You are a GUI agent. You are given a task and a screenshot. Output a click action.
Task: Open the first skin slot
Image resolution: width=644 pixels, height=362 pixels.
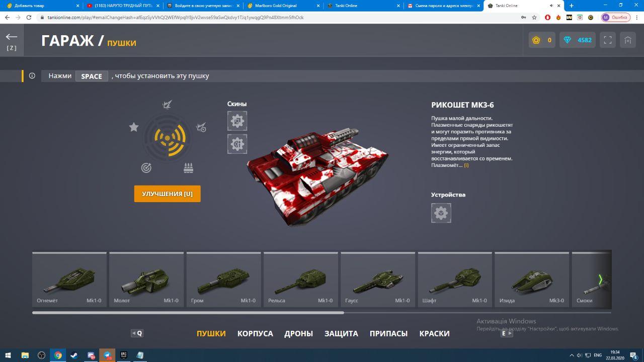(237, 121)
